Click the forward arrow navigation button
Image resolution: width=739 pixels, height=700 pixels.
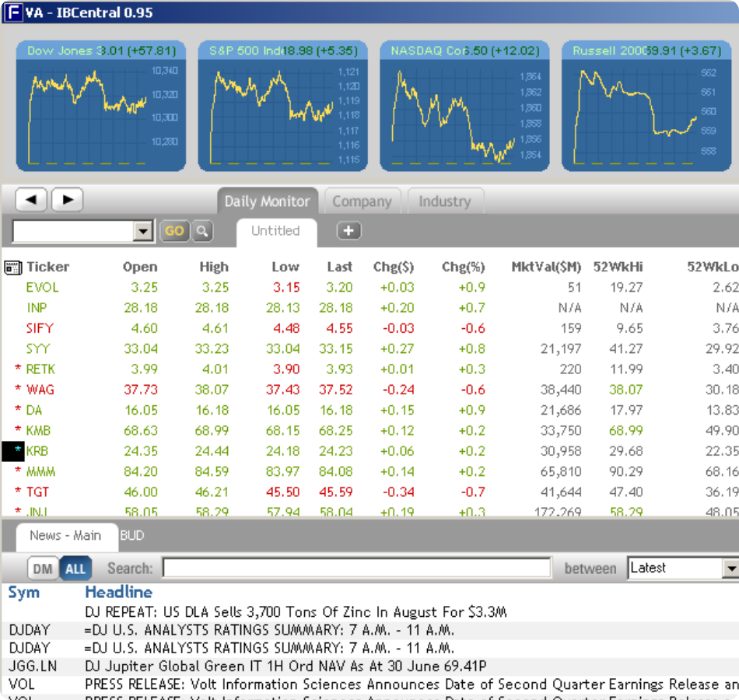68,200
